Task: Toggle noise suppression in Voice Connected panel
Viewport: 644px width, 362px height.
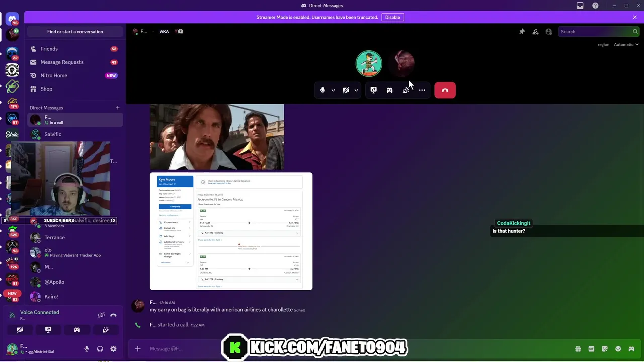Action: click(x=101, y=315)
